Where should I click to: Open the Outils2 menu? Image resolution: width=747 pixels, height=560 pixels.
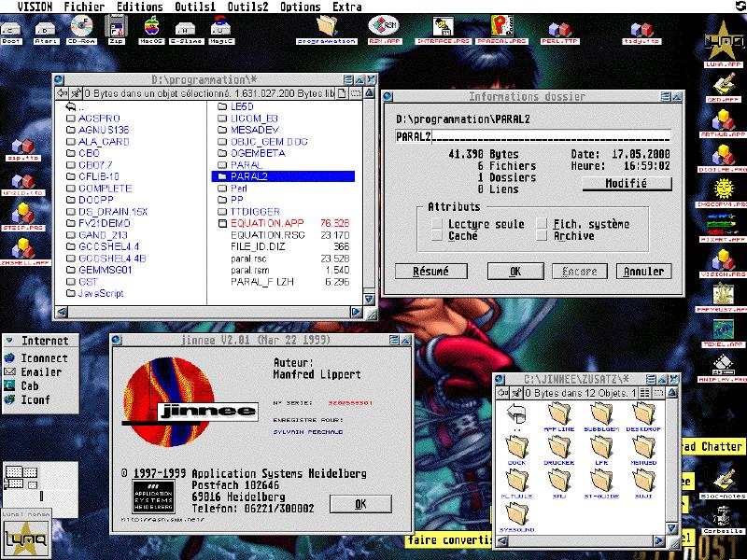tap(247, 7)
